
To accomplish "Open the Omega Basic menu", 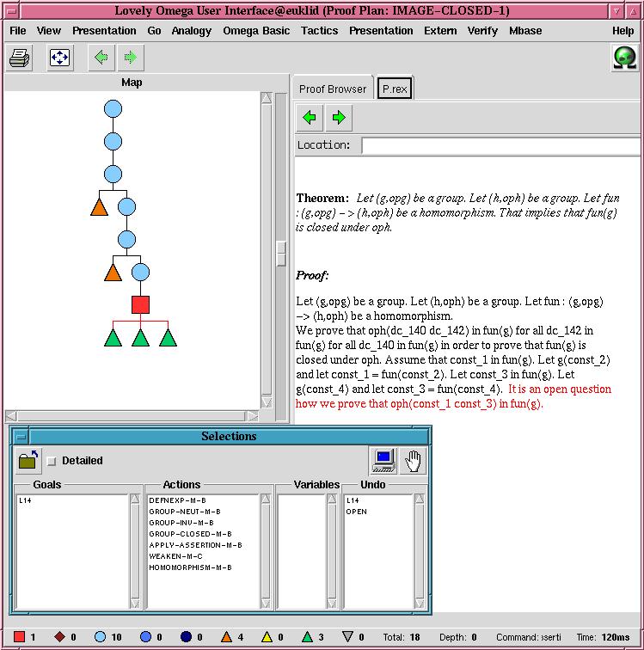I will [256, 31].
